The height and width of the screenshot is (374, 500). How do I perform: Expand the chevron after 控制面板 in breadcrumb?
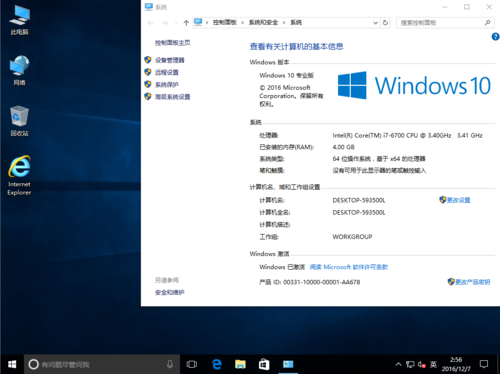tap(243, 22)
